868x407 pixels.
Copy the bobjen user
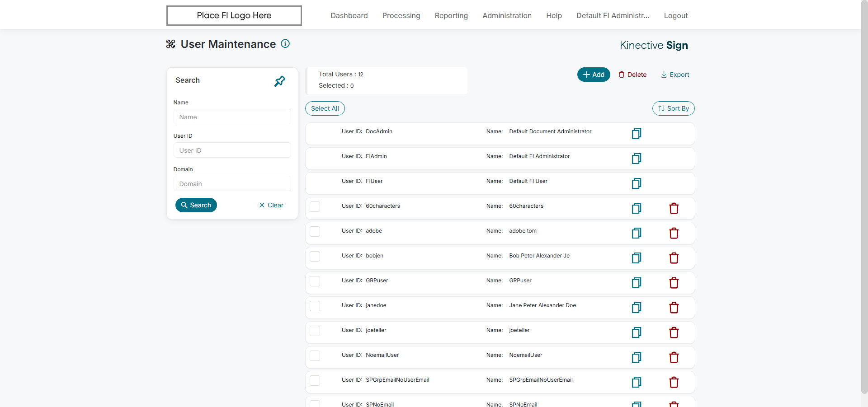tap(637, 258)
